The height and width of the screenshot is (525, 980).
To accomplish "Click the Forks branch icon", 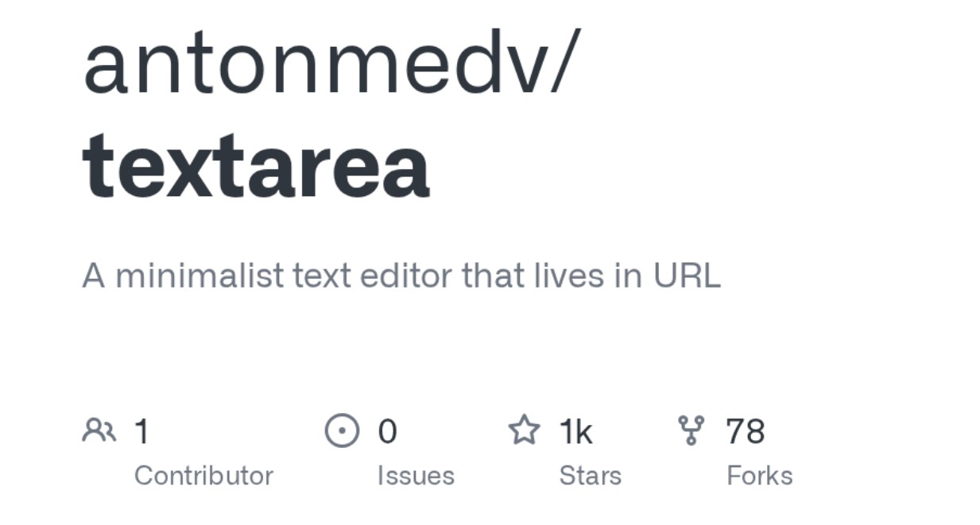I will tap(692, 430).
